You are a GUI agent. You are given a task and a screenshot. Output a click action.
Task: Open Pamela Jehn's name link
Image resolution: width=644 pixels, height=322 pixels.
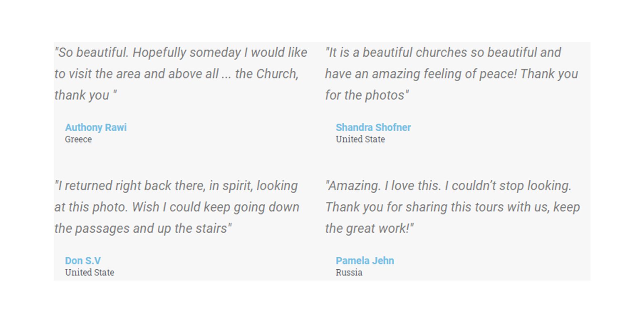coord(365,261)
